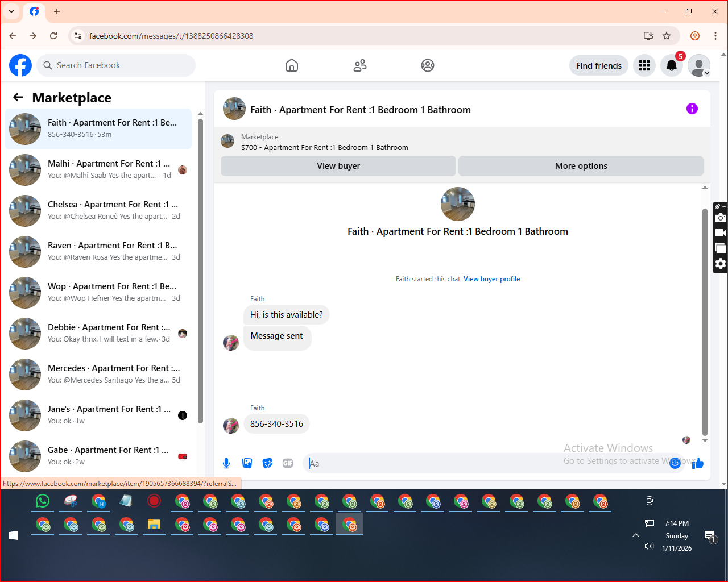The height and width of the screenshot is (582, 728).
Task: Click the conversation list scrollbar
Action: pyautogui.click(x=200, y=270)
